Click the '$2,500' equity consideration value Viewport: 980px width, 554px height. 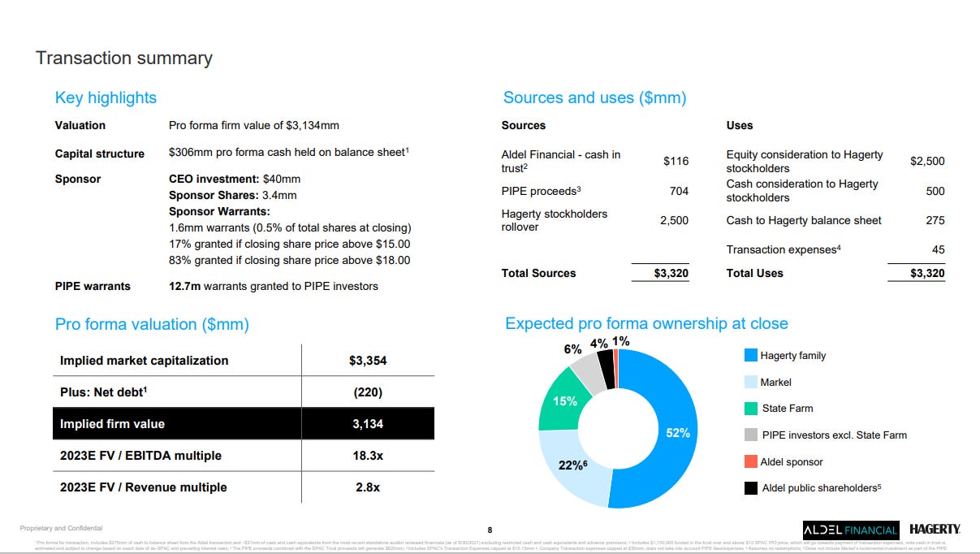tap(927, 161)
